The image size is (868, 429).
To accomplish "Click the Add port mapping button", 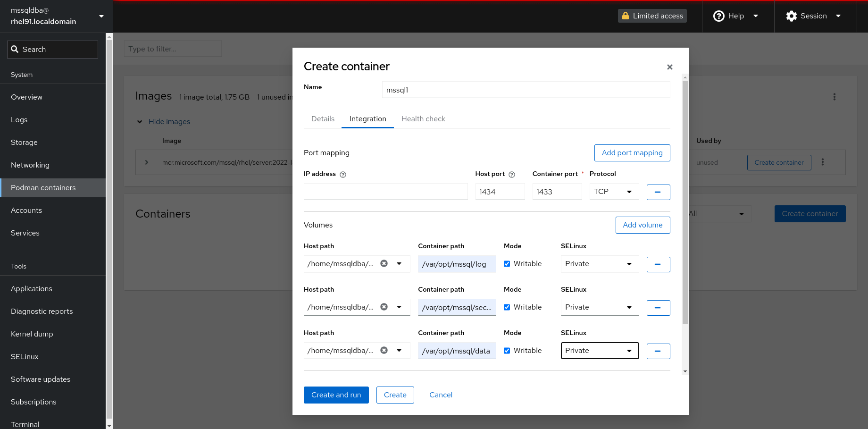I will [x=632, y=153].
